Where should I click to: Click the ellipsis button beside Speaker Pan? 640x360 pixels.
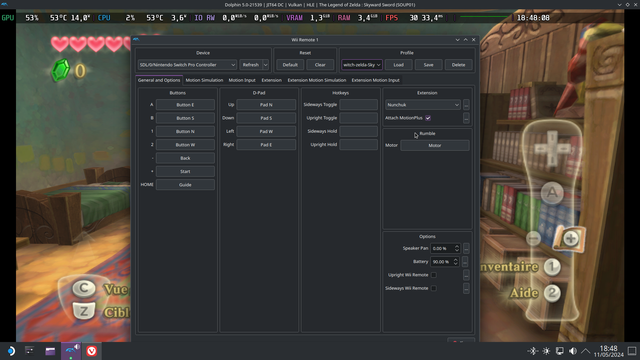[x=466, y=248]
